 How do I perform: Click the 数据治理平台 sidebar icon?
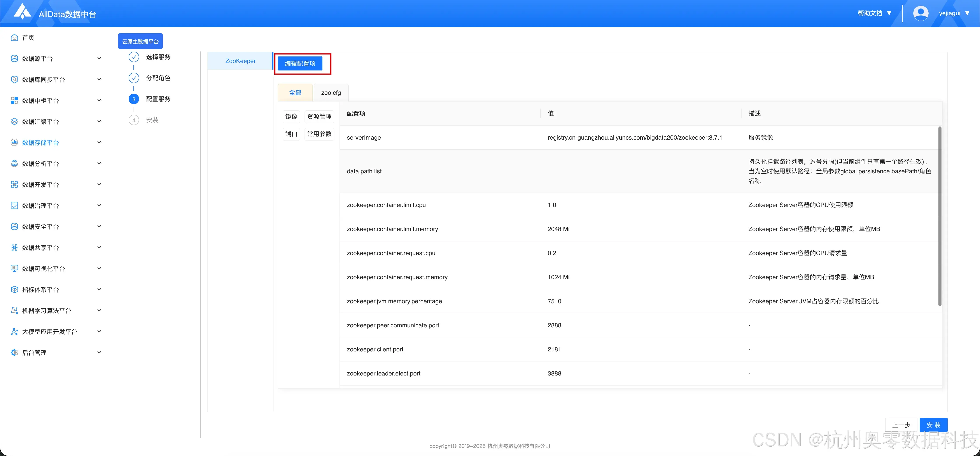click(x=14, y=205)
